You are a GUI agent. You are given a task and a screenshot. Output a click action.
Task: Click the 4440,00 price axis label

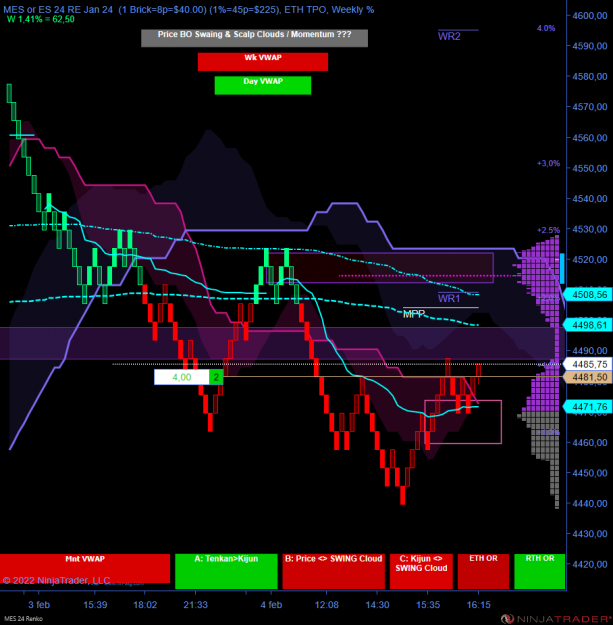(590, 503)
